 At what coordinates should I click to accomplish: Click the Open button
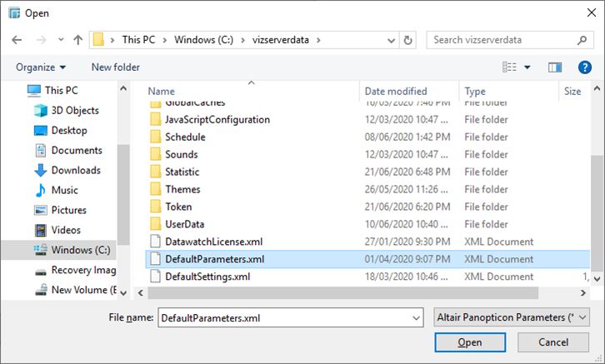pyautogui.click(x=469, y=342)
